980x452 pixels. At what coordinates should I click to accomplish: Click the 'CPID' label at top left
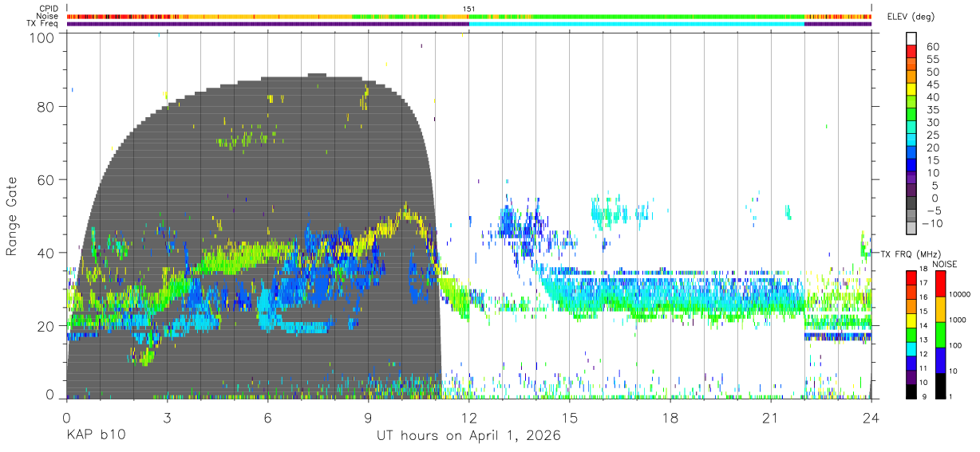pyautogui.click(x=49, y=9)
